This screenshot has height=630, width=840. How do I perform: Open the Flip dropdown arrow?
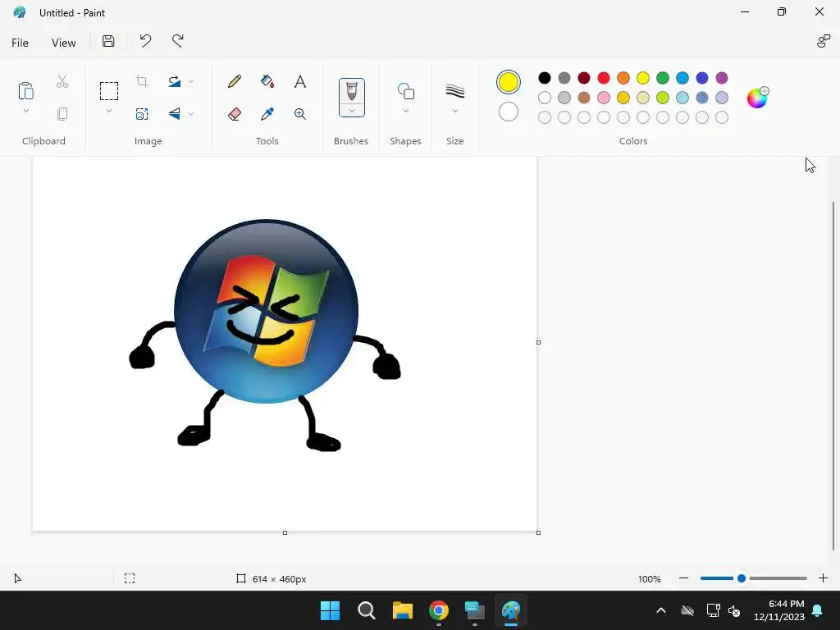[x=191, y=114]
